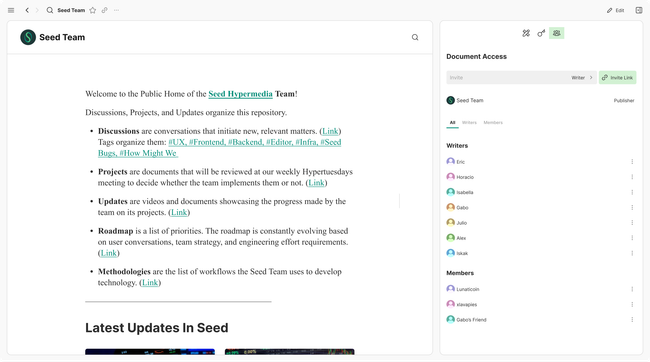Open search magnifier in the document header
The height and width of the screenshot is (362, 650).
coord(415,37)
